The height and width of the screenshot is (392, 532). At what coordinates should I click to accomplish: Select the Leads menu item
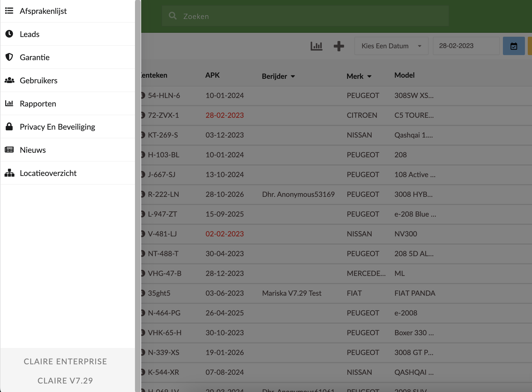[29, 34]
